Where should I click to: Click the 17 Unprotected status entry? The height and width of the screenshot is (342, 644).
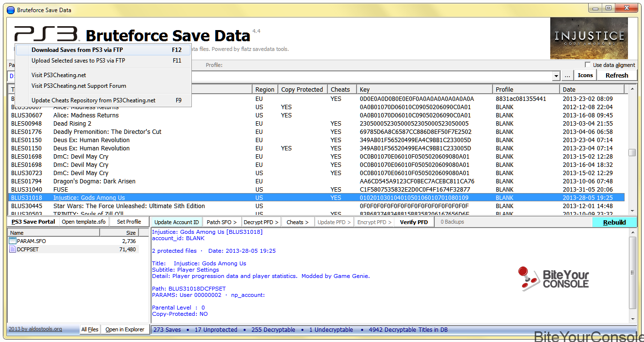(x=216, y=330)
